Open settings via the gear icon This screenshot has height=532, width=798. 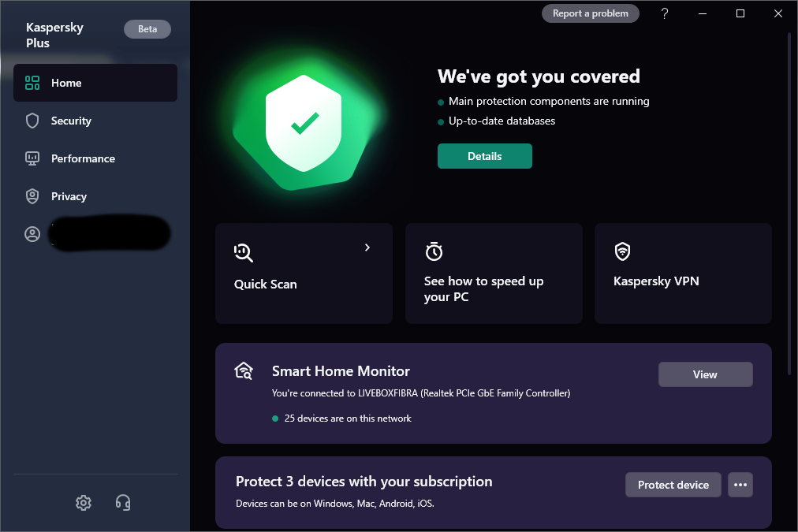click(84, 502)
